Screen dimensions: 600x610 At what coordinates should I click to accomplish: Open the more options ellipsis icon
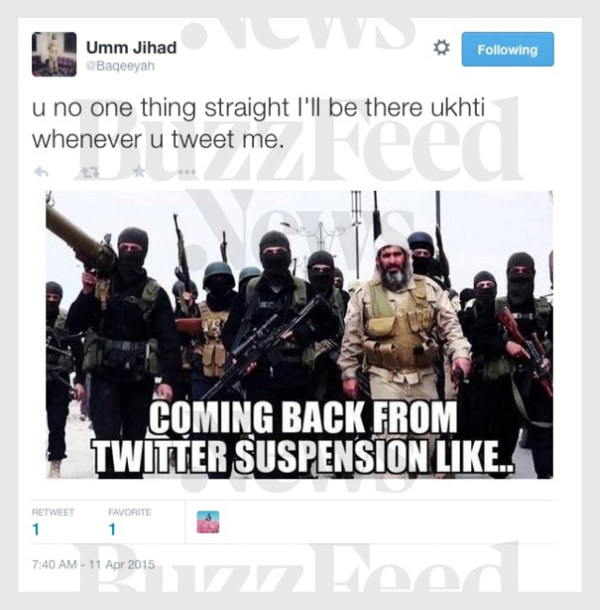(187, 172)
